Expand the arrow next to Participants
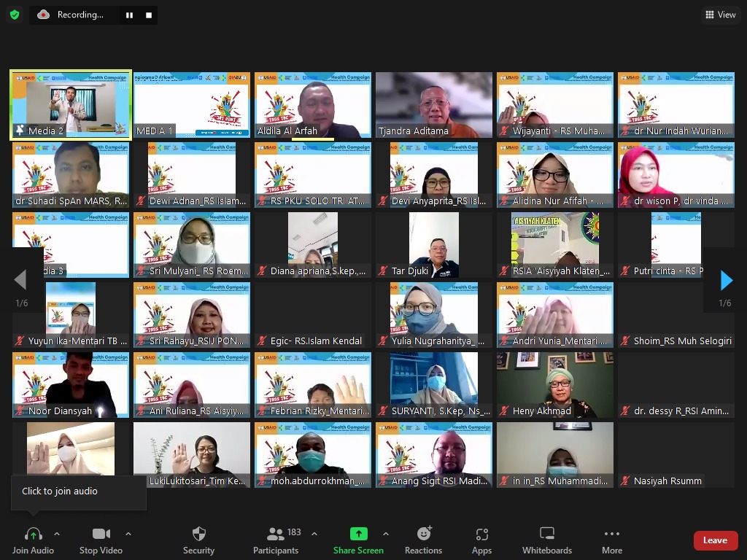Image resolution: width=747 pixels, height=560 pixels. [314, 534]
